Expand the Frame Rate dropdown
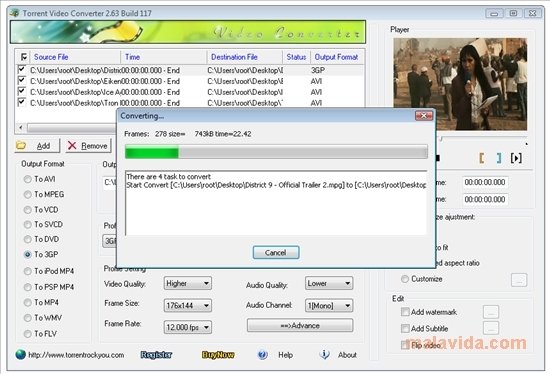 (x=188, y=327)
